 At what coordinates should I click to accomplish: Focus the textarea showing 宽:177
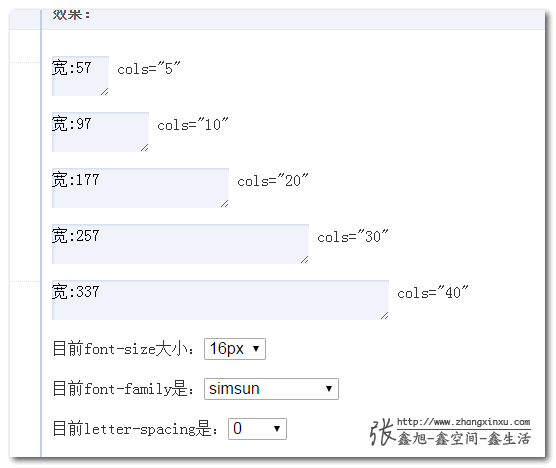pos(140,188)
